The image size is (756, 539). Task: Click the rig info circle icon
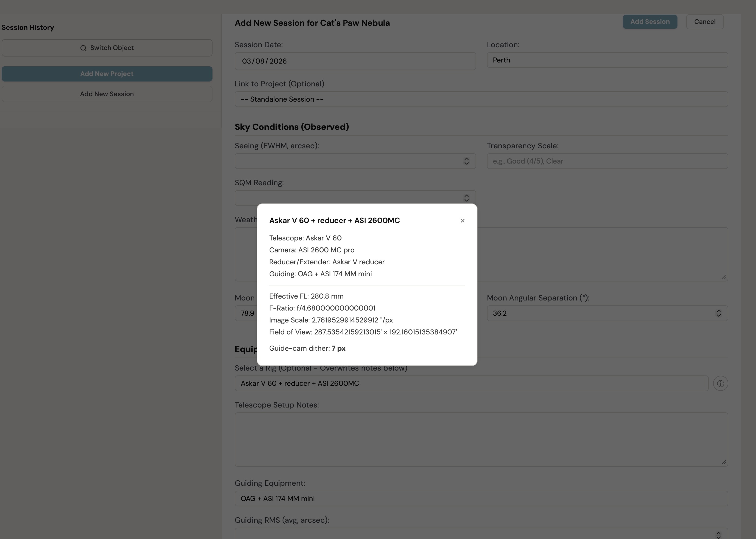pos(720,383)
